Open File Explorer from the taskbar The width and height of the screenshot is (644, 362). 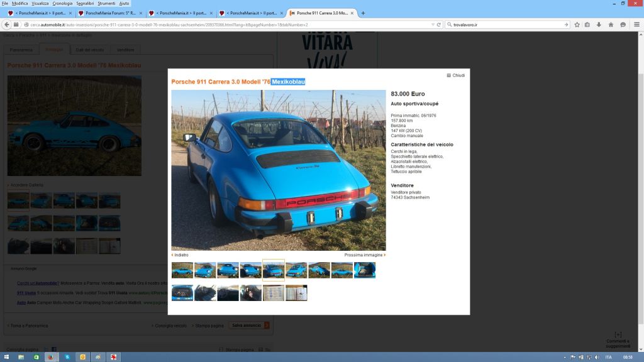click(21, 357)
